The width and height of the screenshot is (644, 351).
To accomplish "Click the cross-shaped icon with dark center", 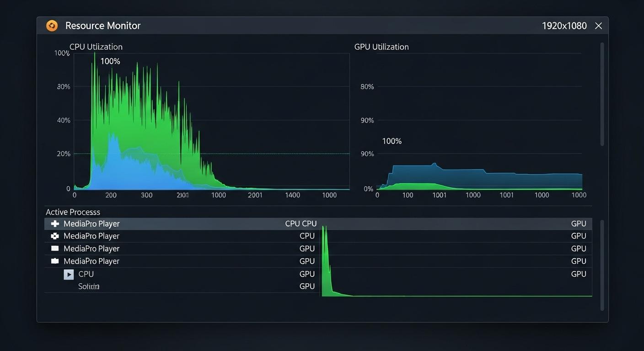I will [x=55, y=236].
